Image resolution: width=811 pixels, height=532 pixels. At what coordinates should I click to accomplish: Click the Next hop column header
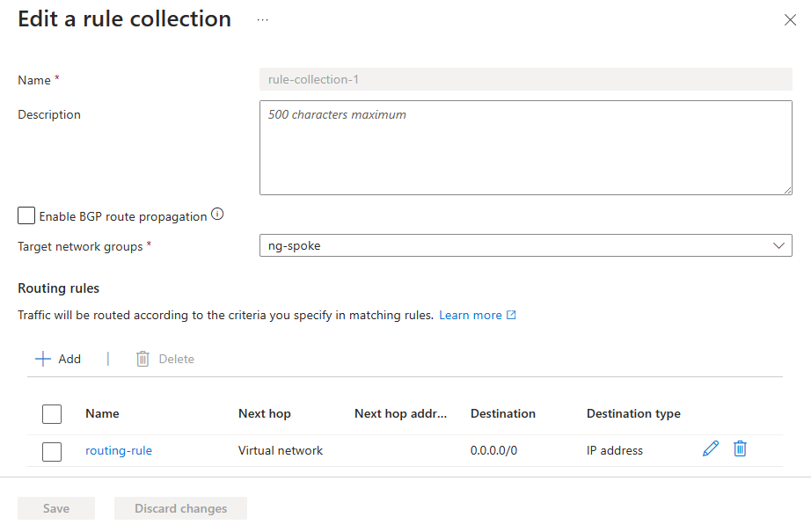click(x=264, y=413)
